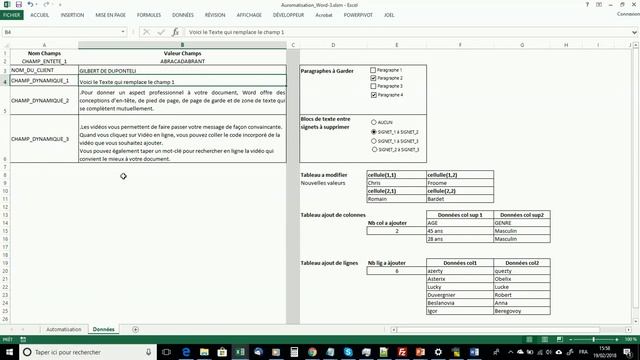640x360 pixels.
Task: Click the zoom slider handle
Action: coord(593,340)
